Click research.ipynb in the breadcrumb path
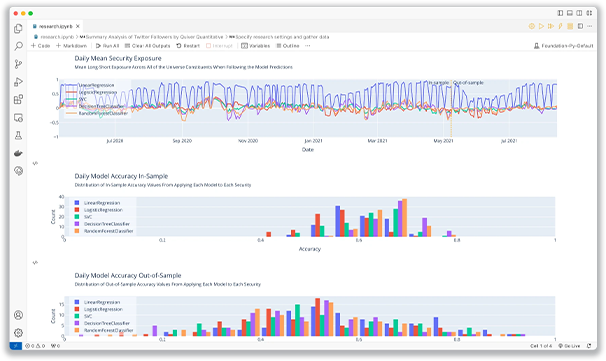 [57, 37]
